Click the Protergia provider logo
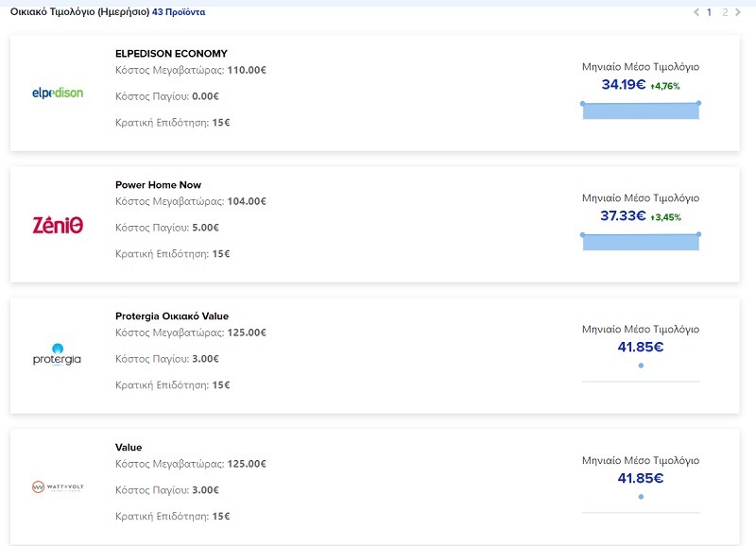Image resolution: width=756 pixels, height=546 pixels. tap(58, 355)
